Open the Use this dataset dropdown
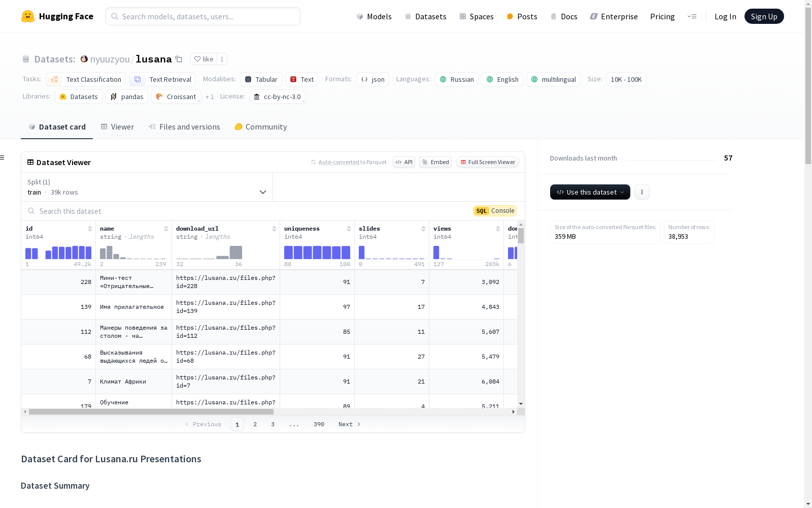 click(590, 192)
